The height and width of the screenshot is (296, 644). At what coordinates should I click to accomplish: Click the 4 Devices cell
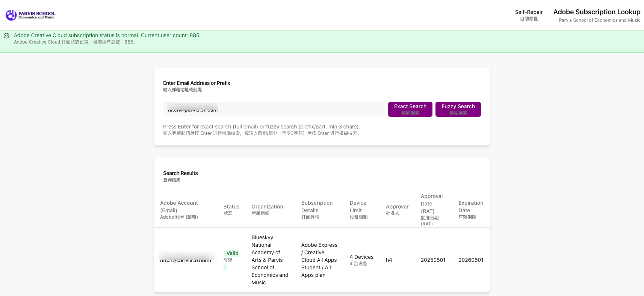point(361,260)
